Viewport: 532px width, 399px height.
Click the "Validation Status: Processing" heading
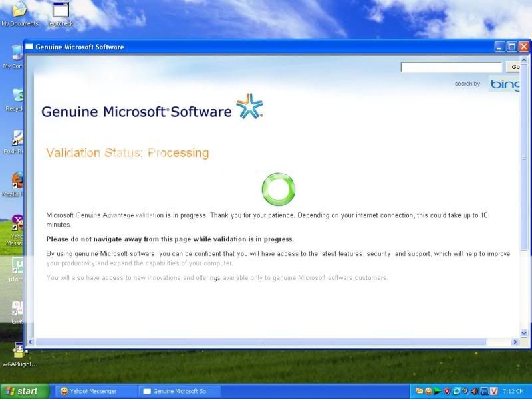click(127, 153)
